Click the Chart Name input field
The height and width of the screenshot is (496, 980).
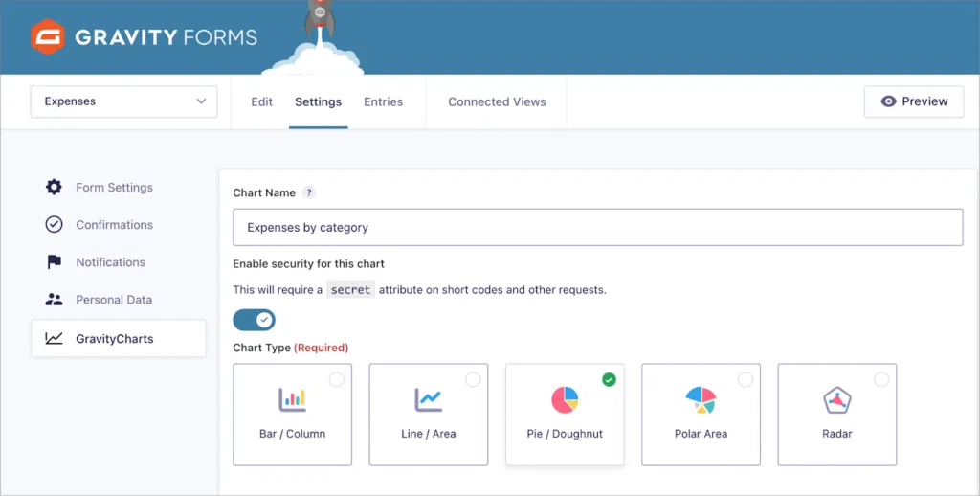[597, 227]
